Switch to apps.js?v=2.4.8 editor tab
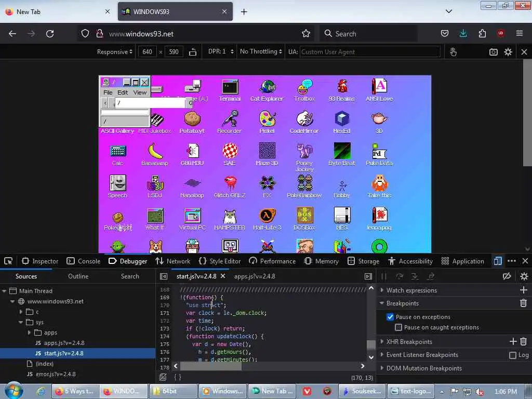 pos(255,276)
